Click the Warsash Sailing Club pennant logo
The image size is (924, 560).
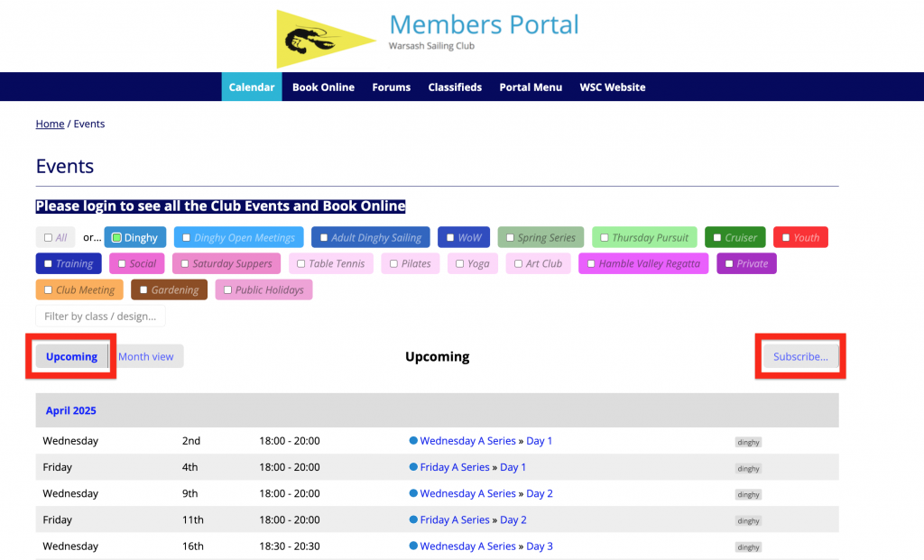tap(325, 39)
